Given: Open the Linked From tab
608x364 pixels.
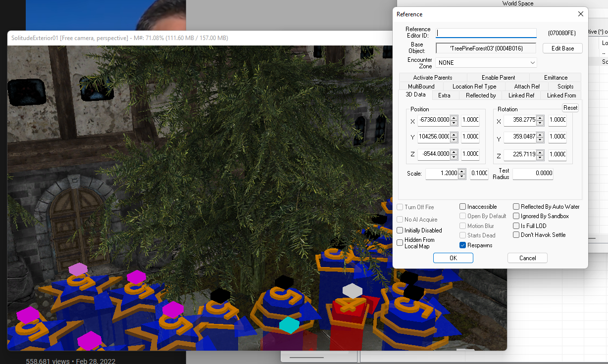Looking at the screenshot, I should point(561,95).
